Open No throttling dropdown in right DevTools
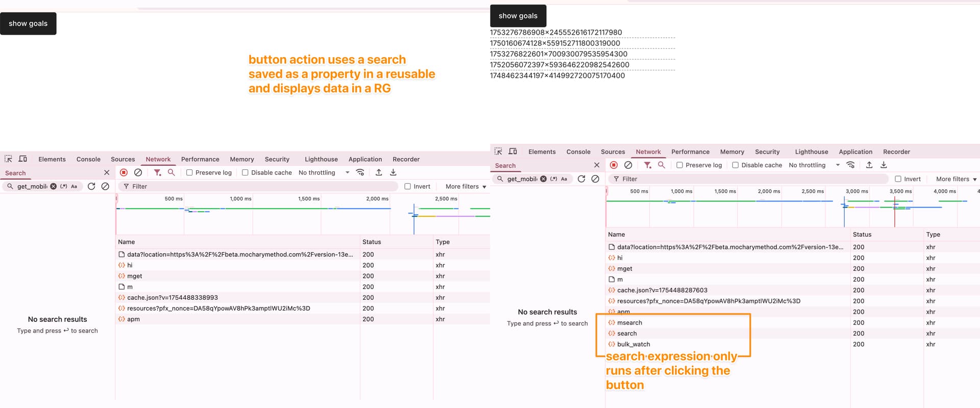This screenshot has height=408, width=980. 814,165
